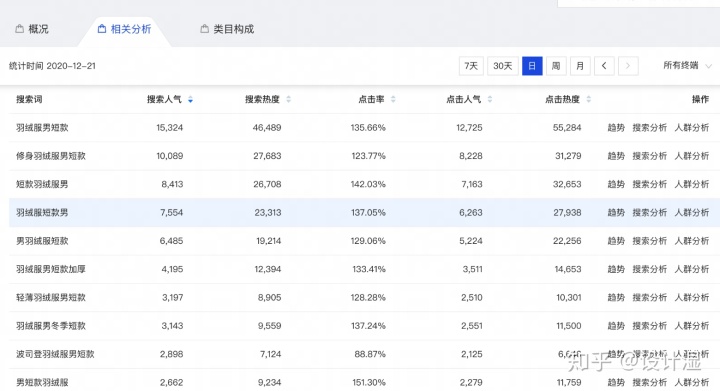Open 搜索分析 for 修身羽绒服男短款
This screenshot has width=720, height=391.
(650, 156)
